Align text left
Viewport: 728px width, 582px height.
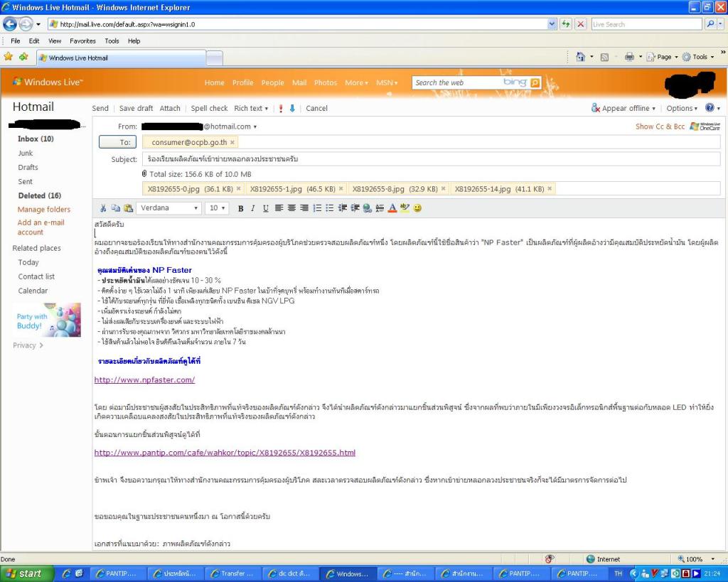tap(279, 208)
